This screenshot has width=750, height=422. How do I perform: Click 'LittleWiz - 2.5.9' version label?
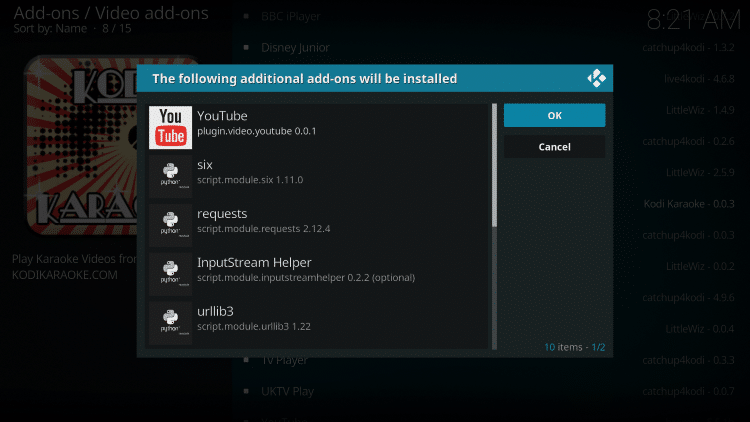click(x=700, y=173)
